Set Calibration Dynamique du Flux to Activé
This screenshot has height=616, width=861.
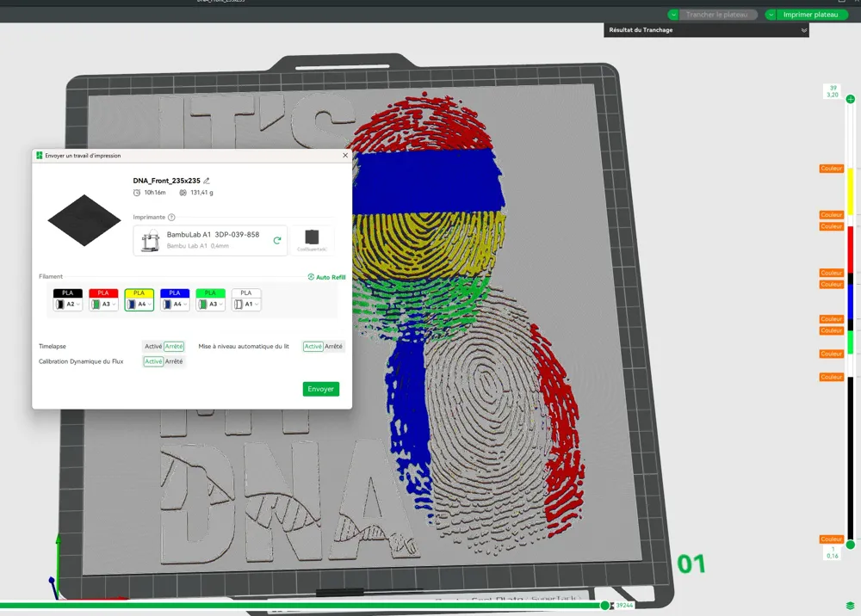(x=153, y=361)
